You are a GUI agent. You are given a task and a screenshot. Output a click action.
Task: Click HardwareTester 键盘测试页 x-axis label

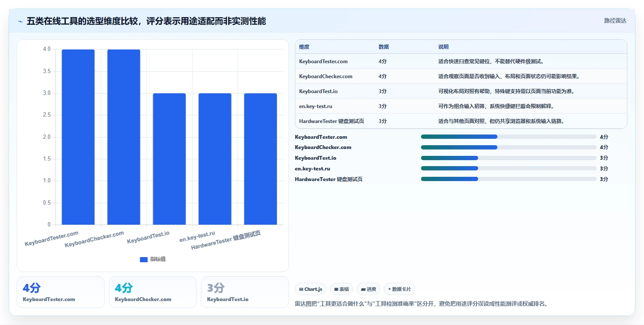(x=226, y=240)
